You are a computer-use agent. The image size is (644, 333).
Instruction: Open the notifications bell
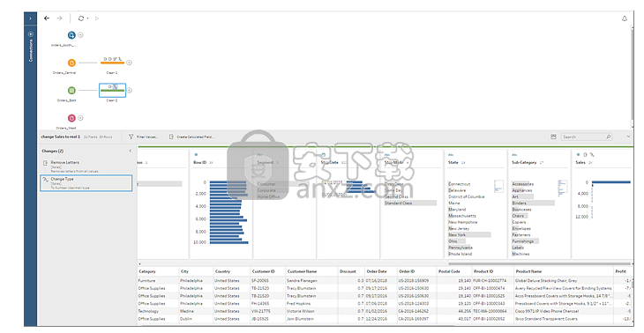[x=625, y=18]
